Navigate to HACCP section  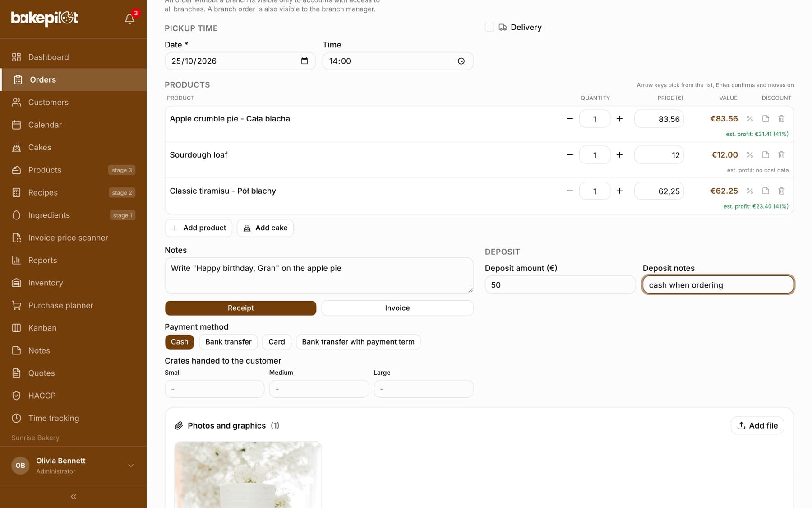(x=73, y=396)
